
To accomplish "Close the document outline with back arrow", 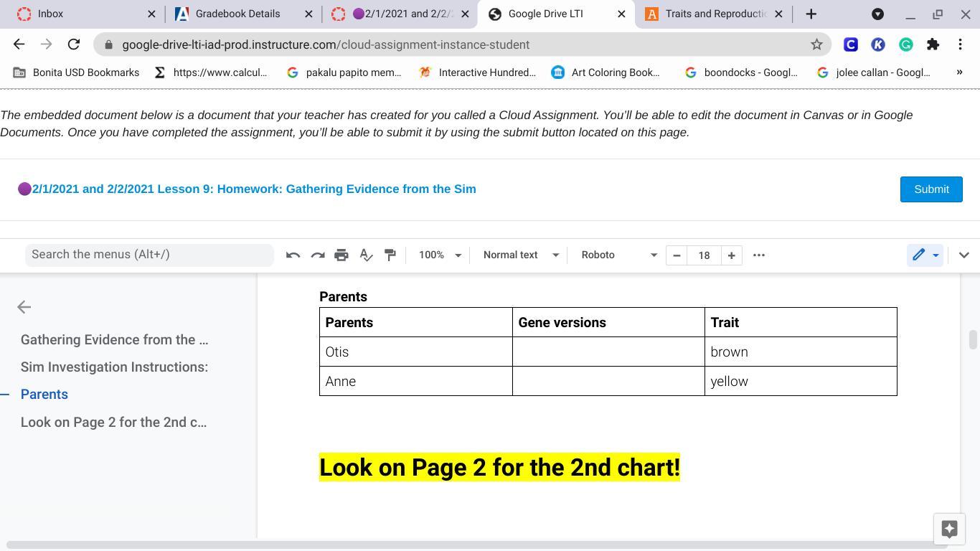I will pos(24,307).
